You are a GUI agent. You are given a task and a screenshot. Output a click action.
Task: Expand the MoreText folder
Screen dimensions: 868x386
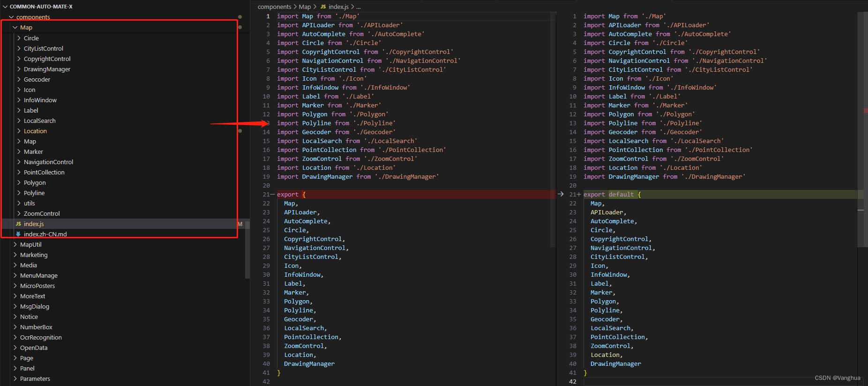(x=32, y=296)
